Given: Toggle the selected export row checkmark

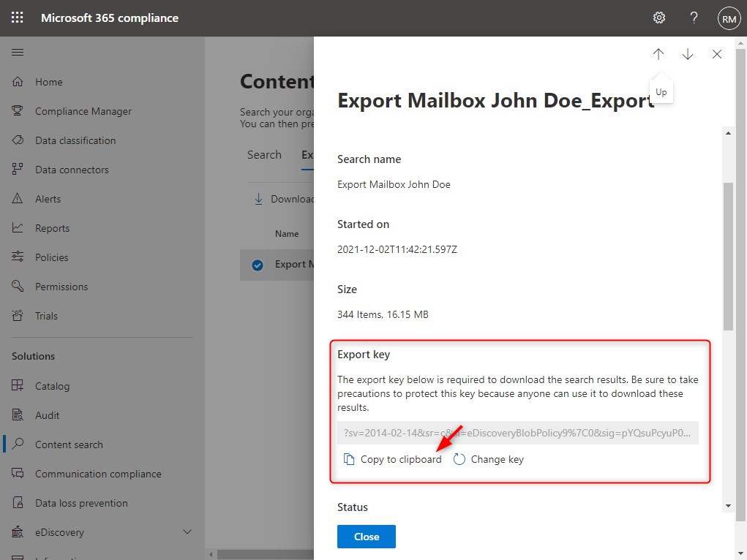Looking at the screenshot, I should pos(258,265).
